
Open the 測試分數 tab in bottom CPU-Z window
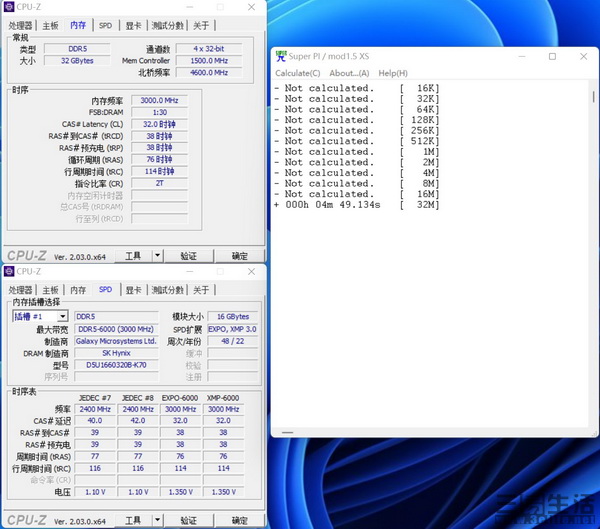coord(168,290)
